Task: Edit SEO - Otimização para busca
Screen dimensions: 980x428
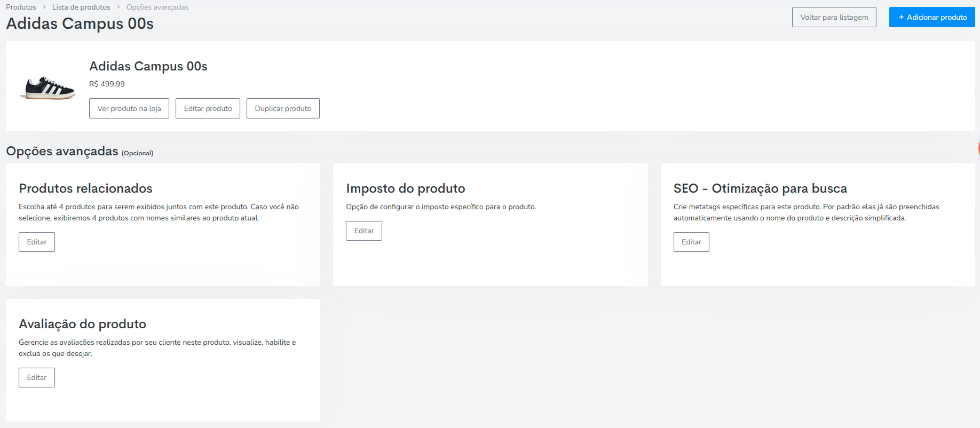Action: (691, 242)
